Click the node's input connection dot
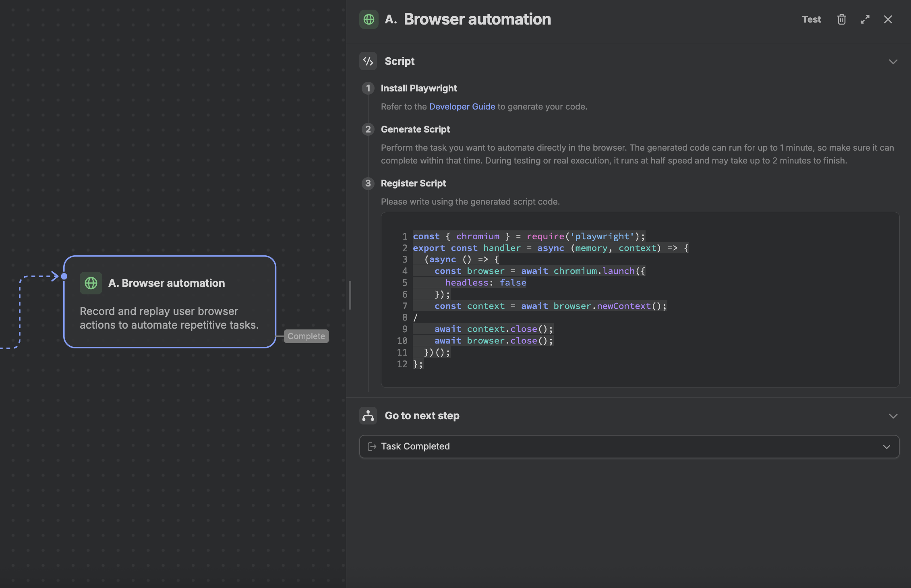The width and height of the screenshot is (911, 588). [x=64, y=276]
